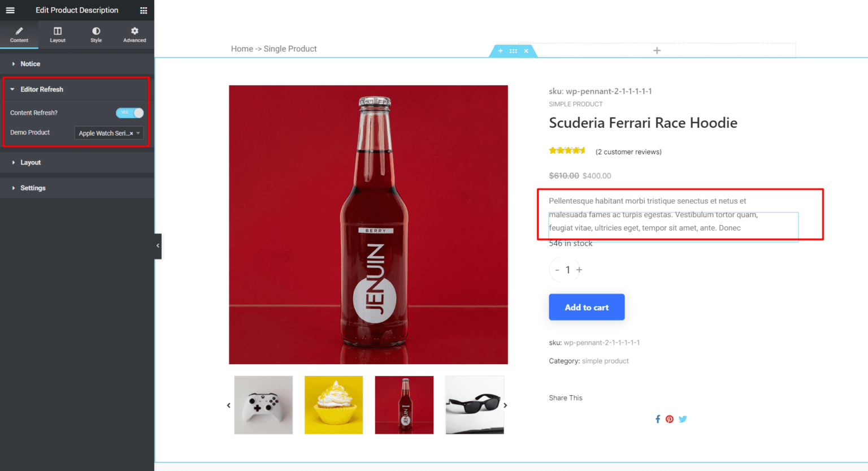
Task: Clear the selected Apple Watch demo product
Action: tap(131, 133)
